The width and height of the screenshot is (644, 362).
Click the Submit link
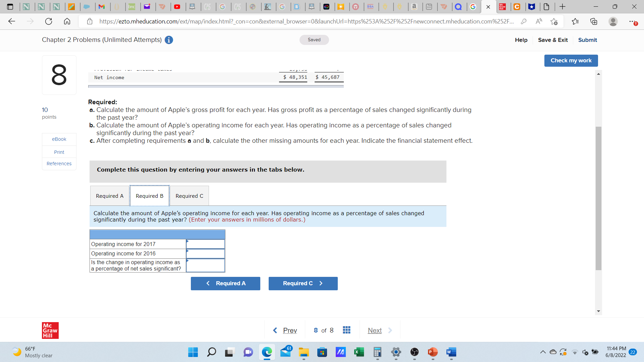point(587,40)
